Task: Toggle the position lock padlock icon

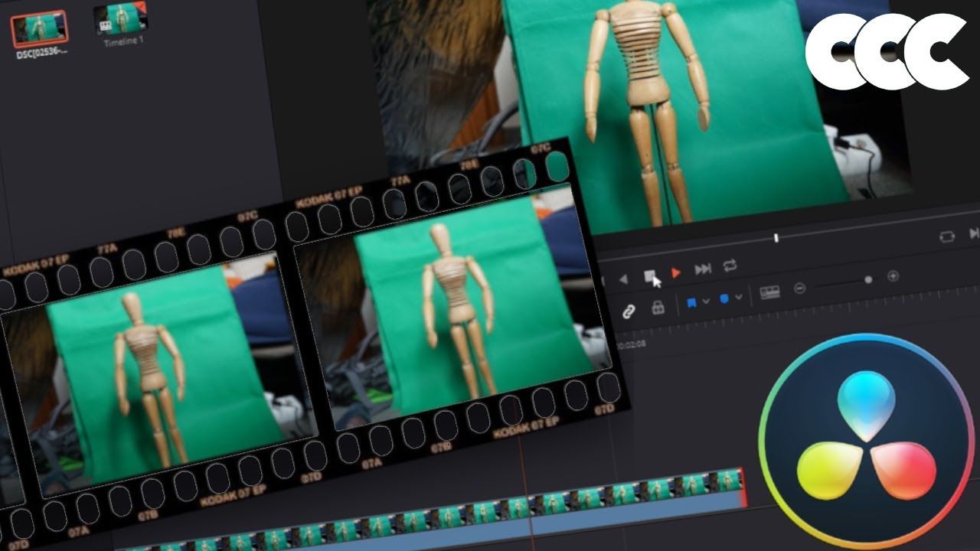Action: pyautogui.click(x=658, y=308)
